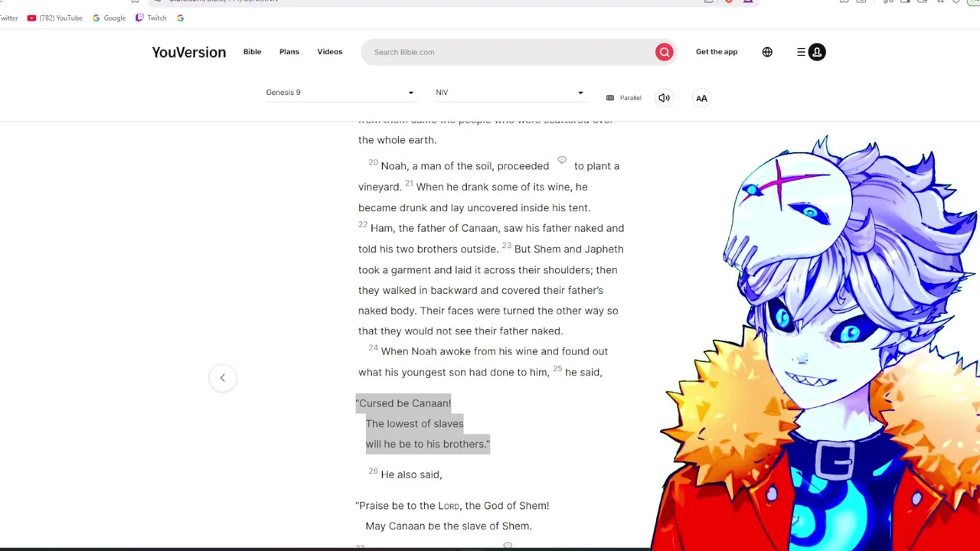
Task: Select line 'will he be to his brothers.'
Action: pos(427,444)
